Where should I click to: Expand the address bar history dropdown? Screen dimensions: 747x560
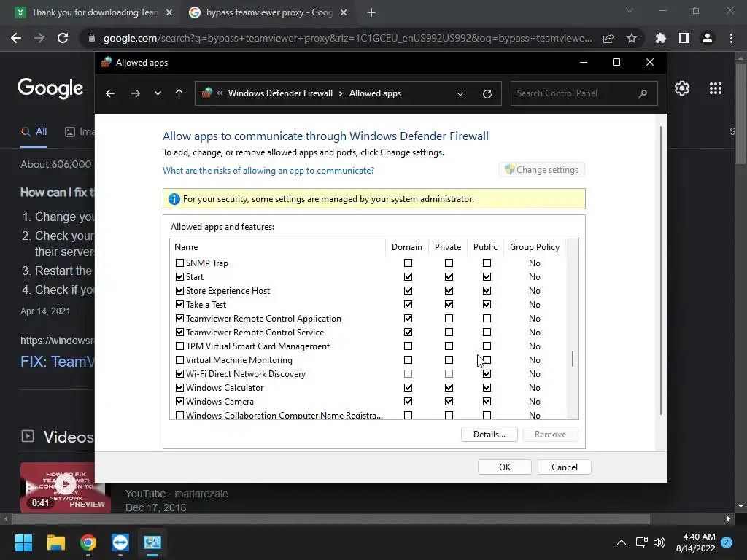pyautogui.click(x=460, y=94)
